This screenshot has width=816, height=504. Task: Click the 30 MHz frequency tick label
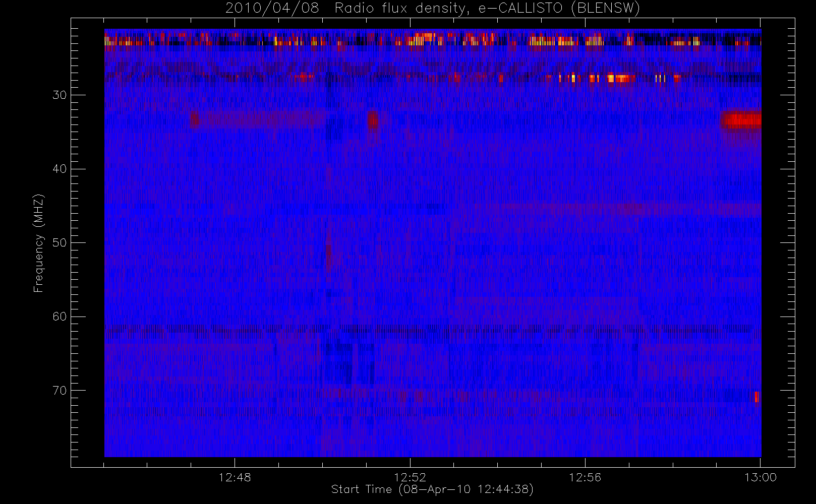click(60, 95)
